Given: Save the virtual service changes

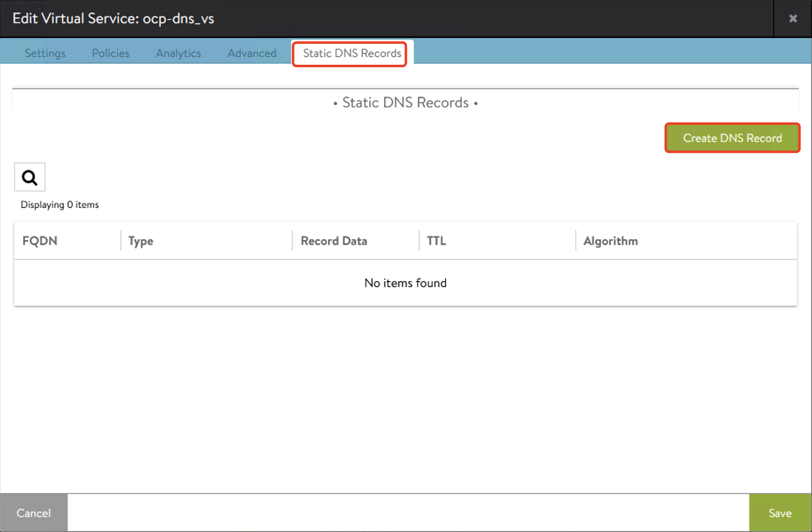Looking at the screenshot, I should [x=780, y=513].
